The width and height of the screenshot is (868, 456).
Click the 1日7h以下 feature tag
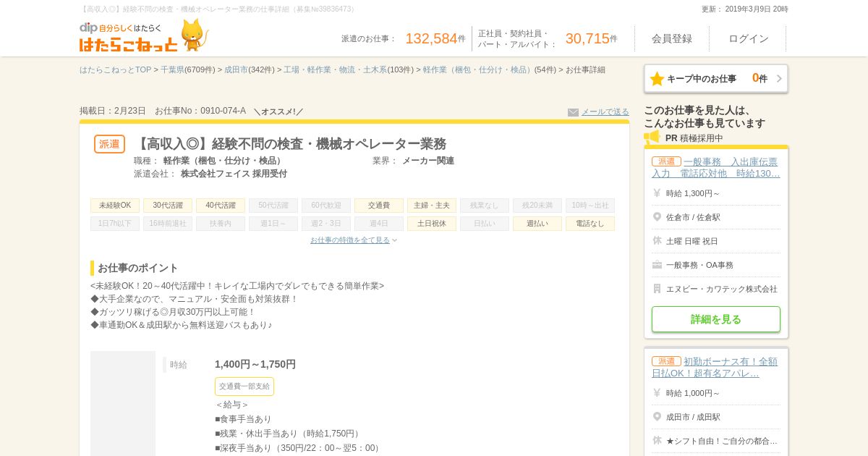115,224
